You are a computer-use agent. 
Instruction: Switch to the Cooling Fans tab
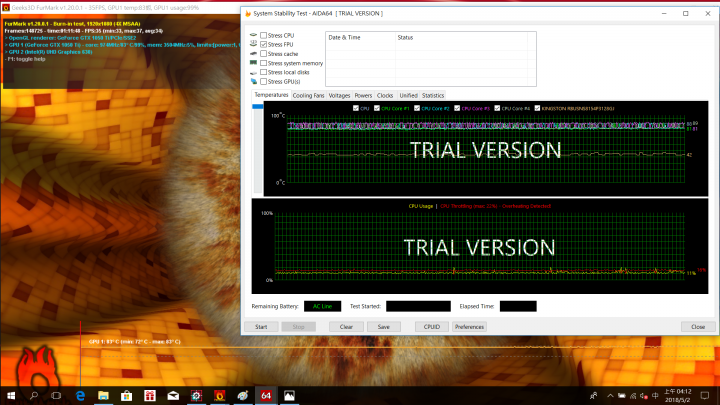(308, 96)
